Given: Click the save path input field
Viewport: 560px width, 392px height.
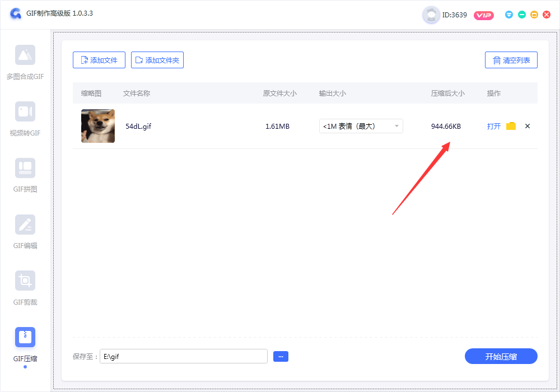Looking at the screenshot, I should tap(183, 356).
